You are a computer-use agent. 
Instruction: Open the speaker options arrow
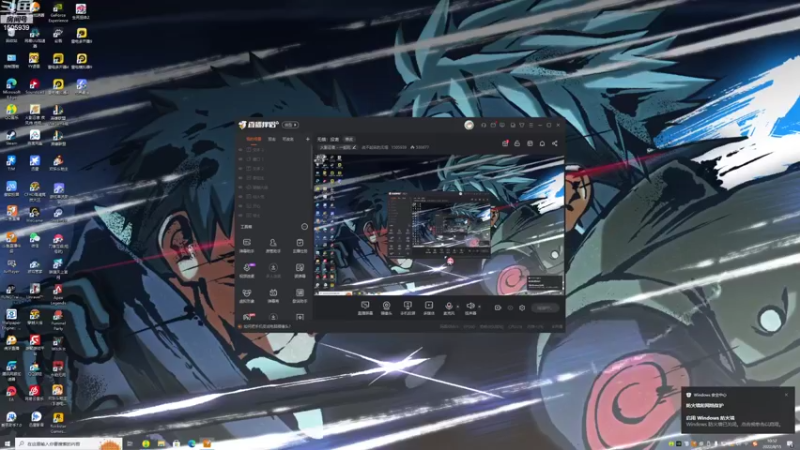pos(479,307)
